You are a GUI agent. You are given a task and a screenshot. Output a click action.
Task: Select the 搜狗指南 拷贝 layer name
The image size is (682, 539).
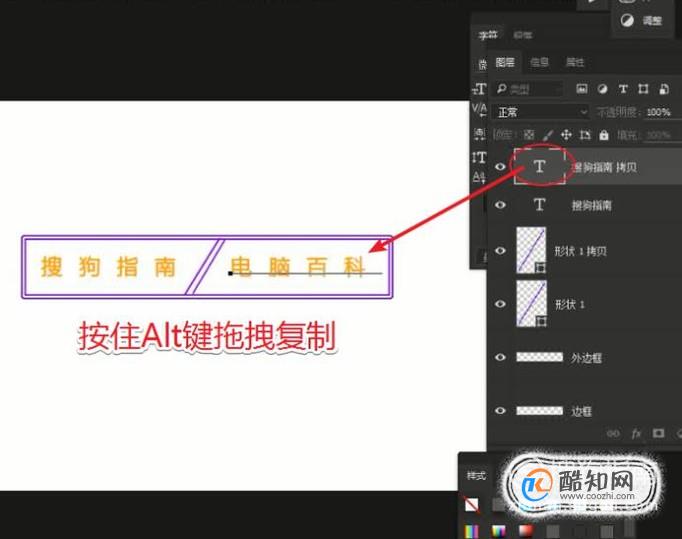coord(605,167)
